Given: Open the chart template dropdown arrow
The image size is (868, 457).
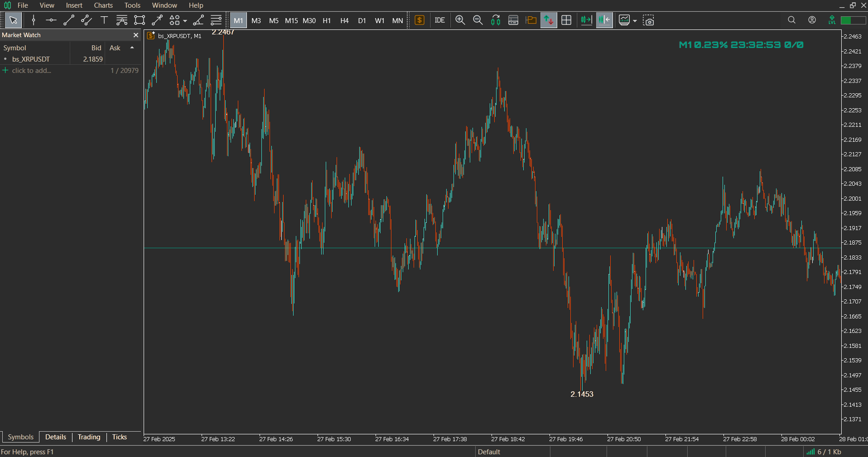Looking at the screenshot, I should [x=635, y=21].
